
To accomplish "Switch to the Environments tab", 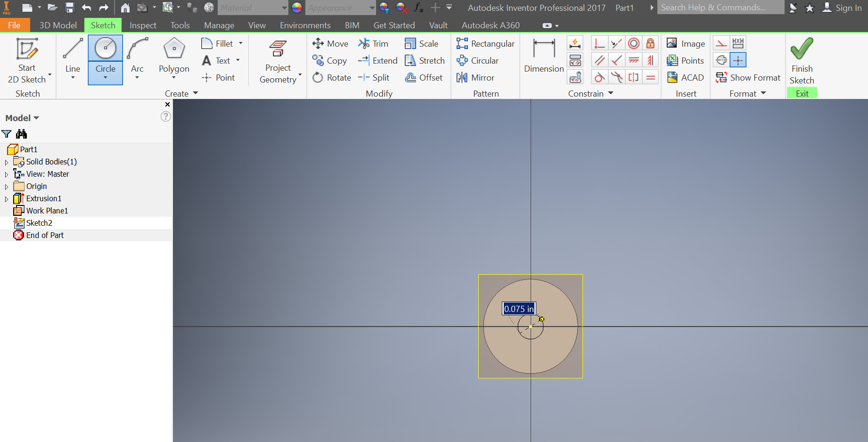I will tap(305, 25).
